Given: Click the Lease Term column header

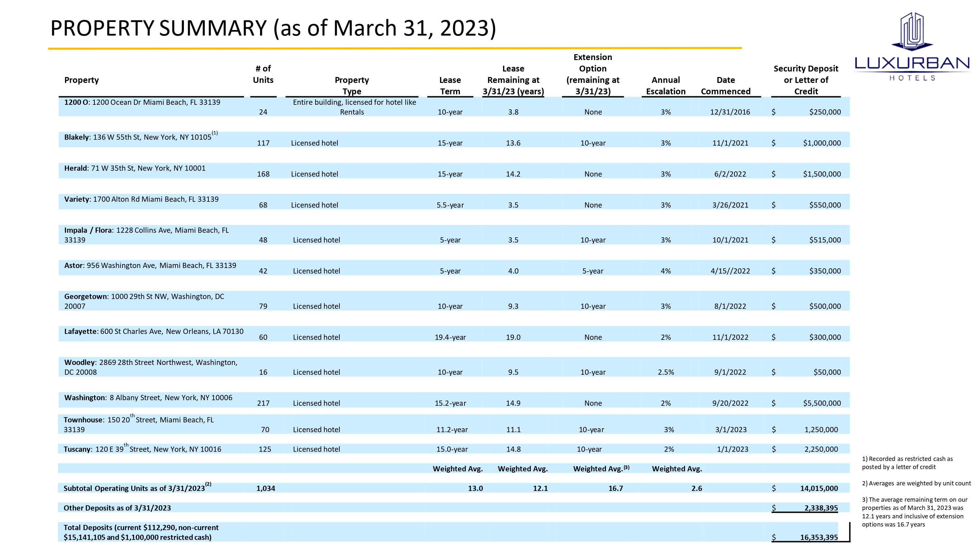Looking at the screenshot, I should (450, 86).
